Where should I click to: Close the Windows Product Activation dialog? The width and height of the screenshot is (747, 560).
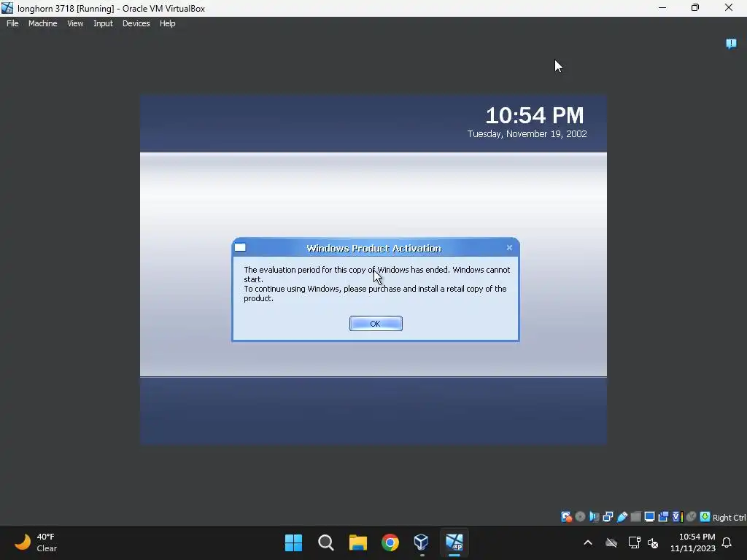[509, 248]
